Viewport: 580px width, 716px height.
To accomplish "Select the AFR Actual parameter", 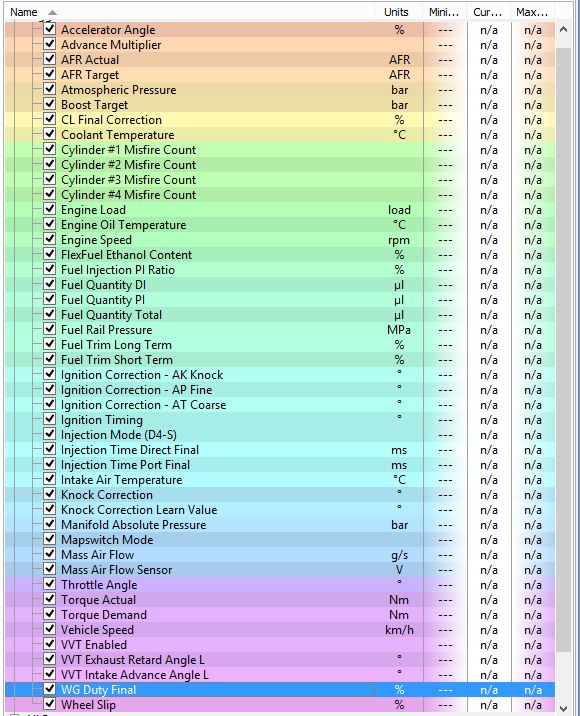I will click(x=280, y=60).
